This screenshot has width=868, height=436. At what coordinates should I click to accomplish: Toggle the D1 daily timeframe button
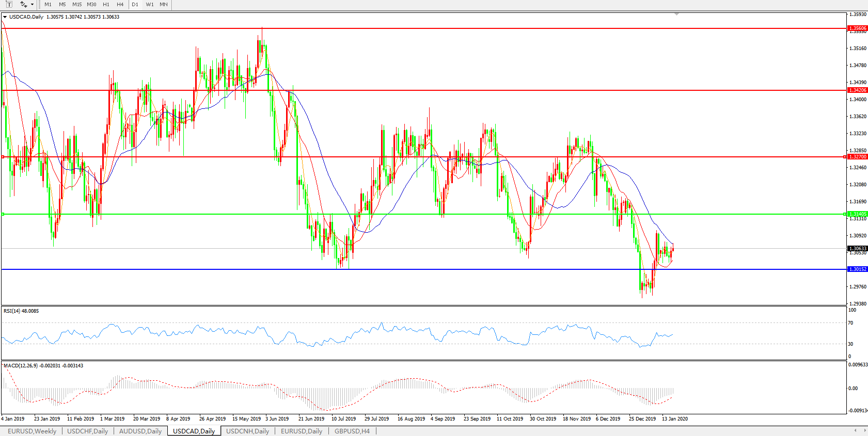click(x=135, y=5)
